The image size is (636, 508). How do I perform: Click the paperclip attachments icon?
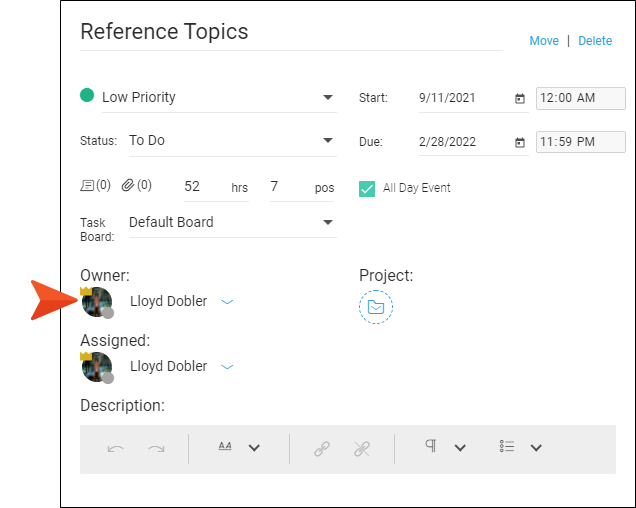pos(128,185)
